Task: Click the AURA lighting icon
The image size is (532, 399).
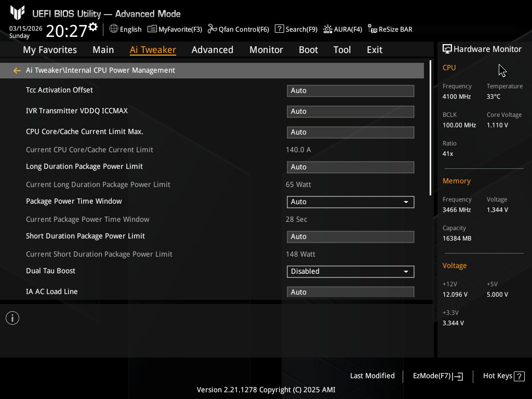Action: point(327,29)
